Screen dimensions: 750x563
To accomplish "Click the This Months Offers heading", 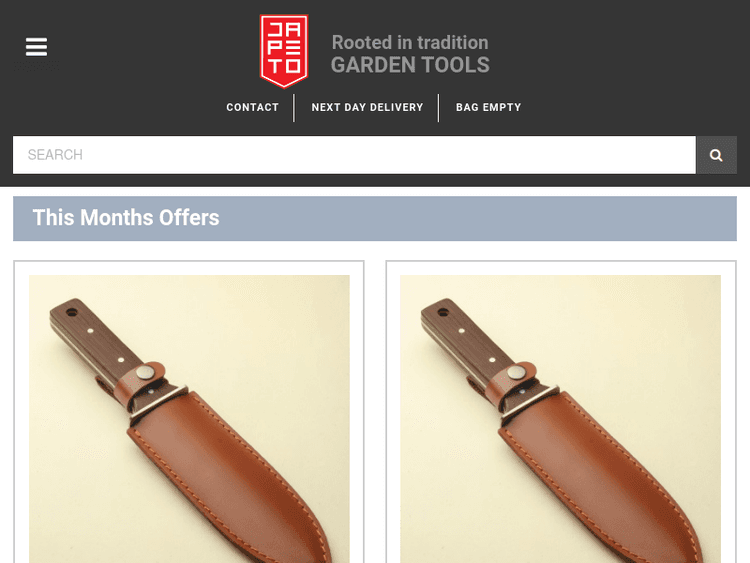I will [126, 218].
